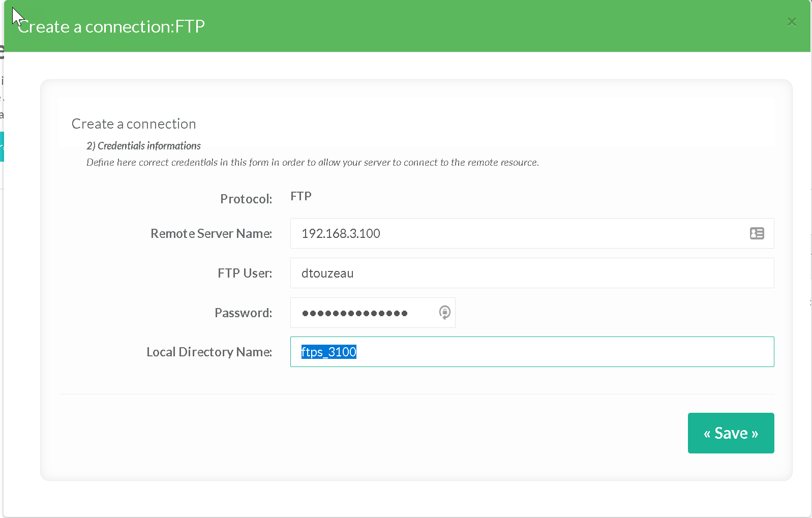This screenshot has height=518, width=812.
Task: Click the Password: label
Action: coord(243,313)
